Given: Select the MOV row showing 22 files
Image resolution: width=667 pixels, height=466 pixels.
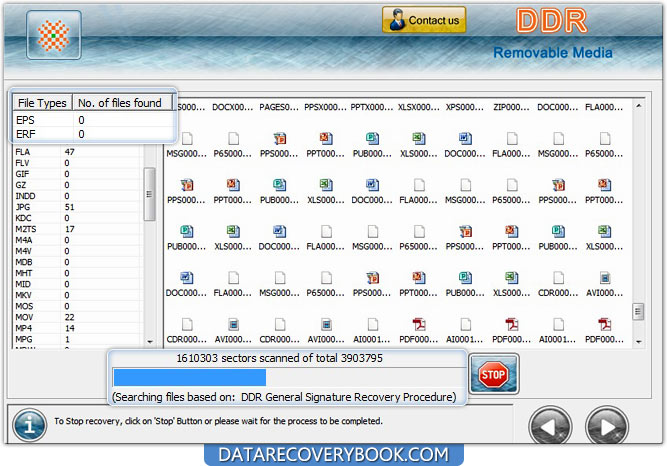Looking at the screenshot, I should click(x=78, y=317).
